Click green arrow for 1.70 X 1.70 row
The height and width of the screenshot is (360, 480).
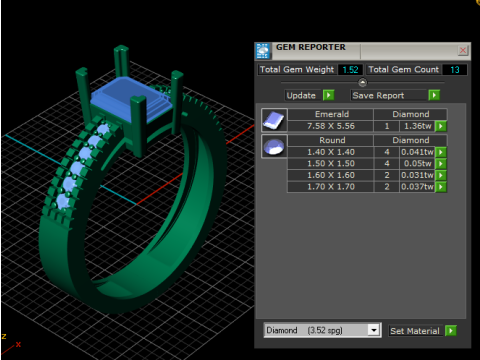[x=441, y=187]
